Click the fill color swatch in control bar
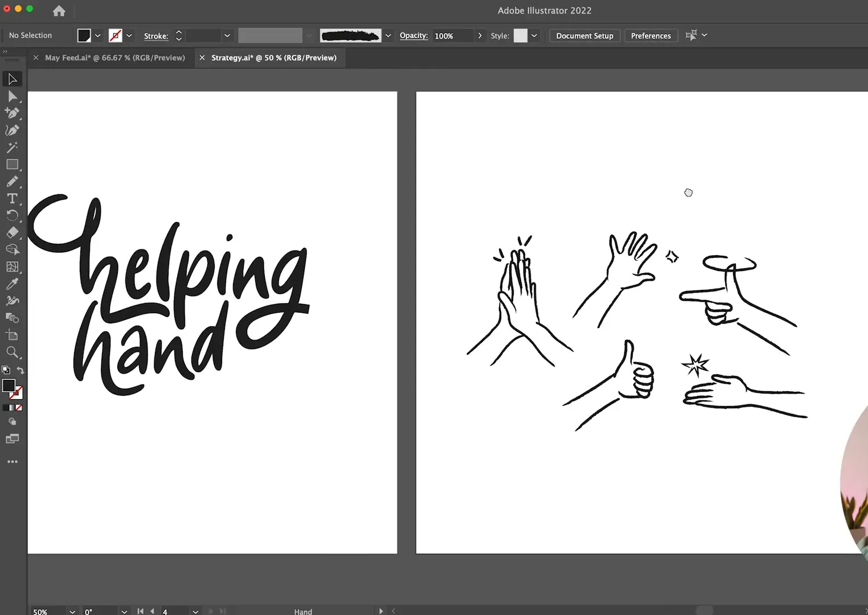868x615 pixels. (84, 35)
